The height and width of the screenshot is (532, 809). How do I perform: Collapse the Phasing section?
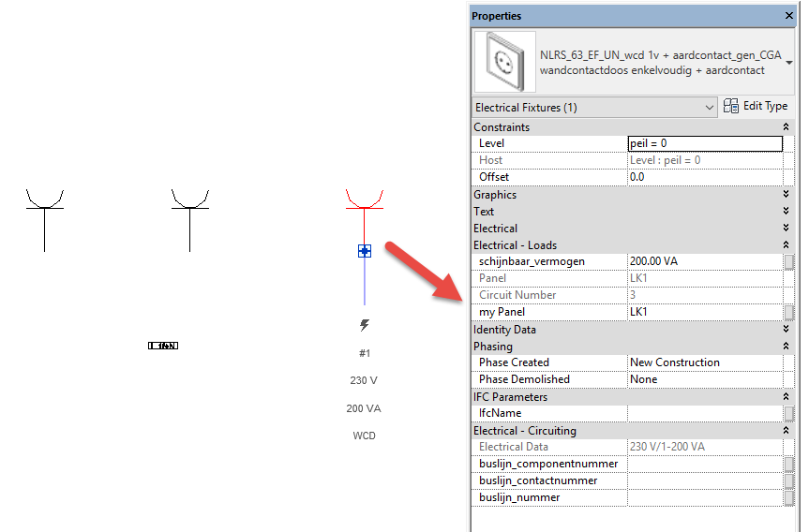point(786,347)
